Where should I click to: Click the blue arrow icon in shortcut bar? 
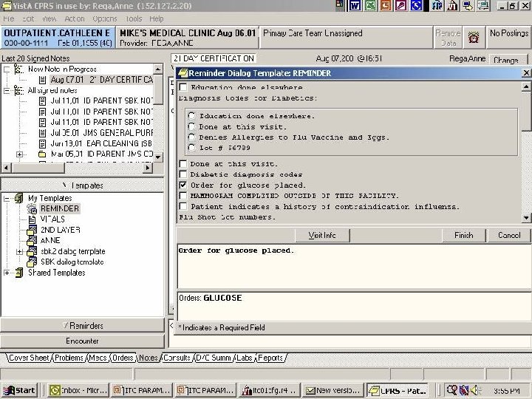tap(416, 5)
